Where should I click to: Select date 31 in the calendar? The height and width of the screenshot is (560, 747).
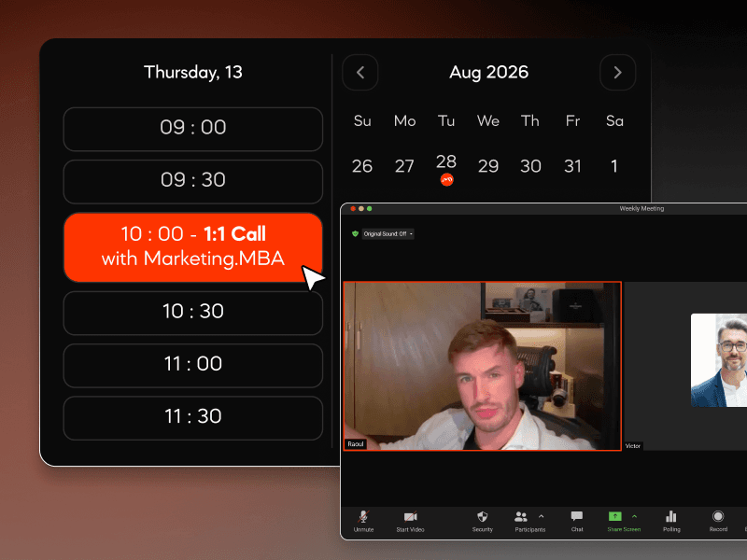click(x=572, y=166)
